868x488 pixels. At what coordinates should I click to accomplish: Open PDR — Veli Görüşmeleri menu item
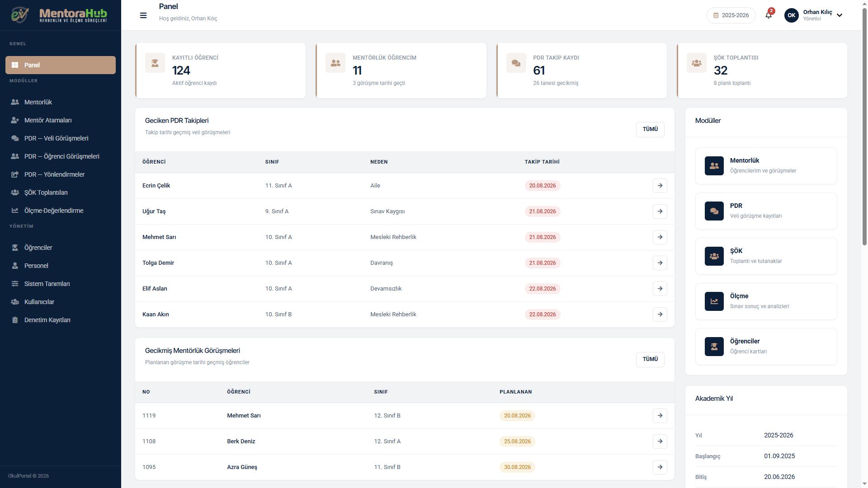[x=61, y=138]
